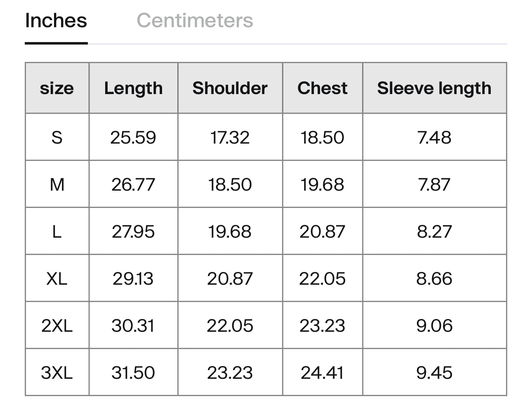Click the Shoulder column header
Viewport: 532px width, 411px height.
(x=230, y=88)
